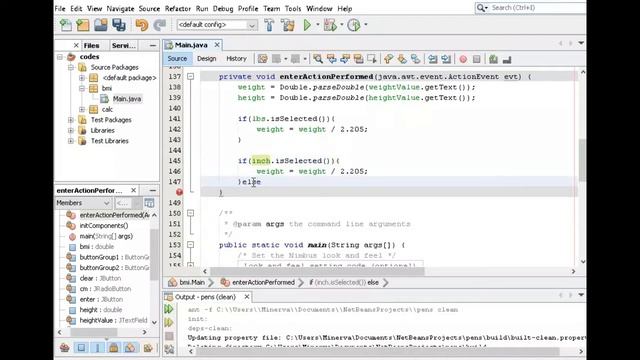Switch to the Design view tab
Viewport: 640px width, 360px height.
(207, 59)
